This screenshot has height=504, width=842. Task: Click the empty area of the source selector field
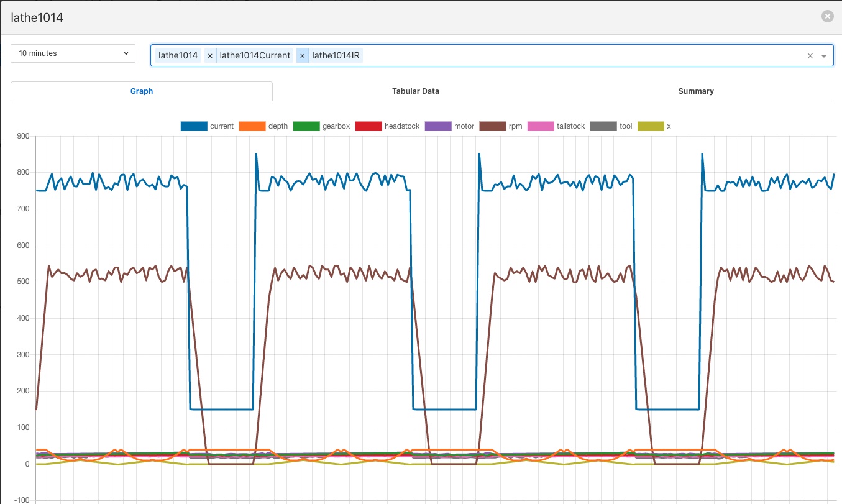click(559, 55)
